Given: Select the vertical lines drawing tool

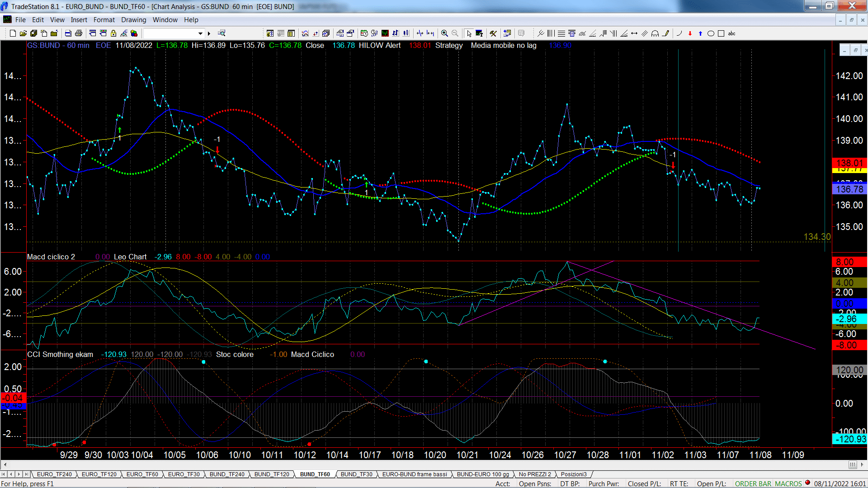Looking at the screenshot, I should 551,33.
